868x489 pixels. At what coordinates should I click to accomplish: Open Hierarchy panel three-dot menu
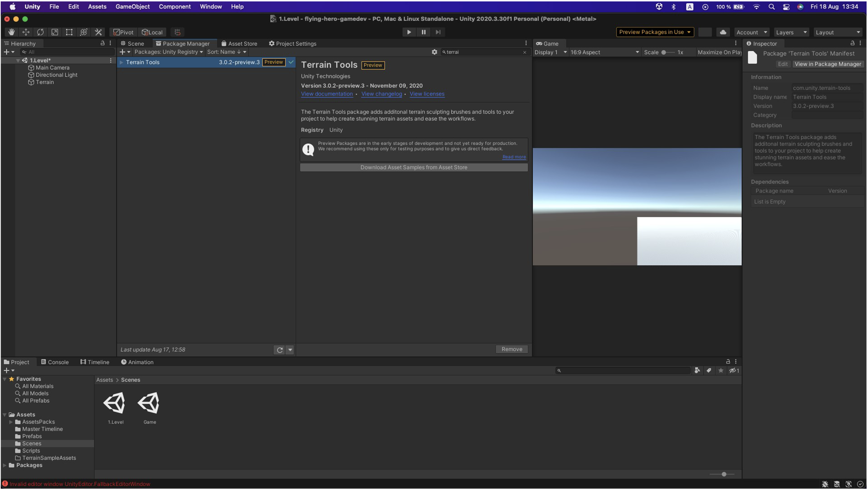coord(110,43)
